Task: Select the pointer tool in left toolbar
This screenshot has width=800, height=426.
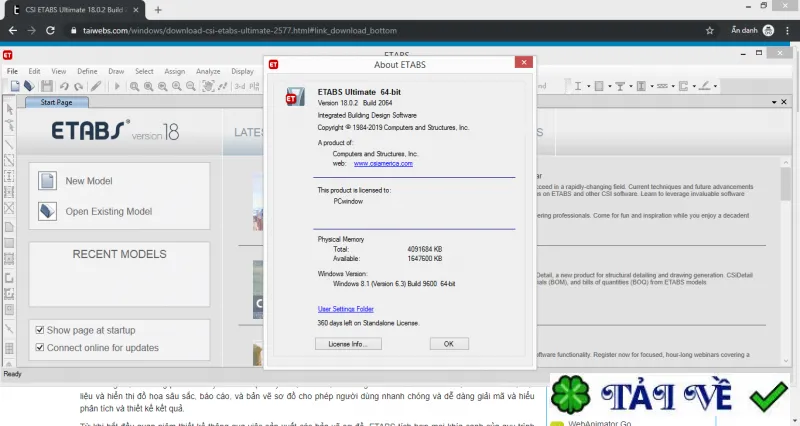Action: click(9, 109)
